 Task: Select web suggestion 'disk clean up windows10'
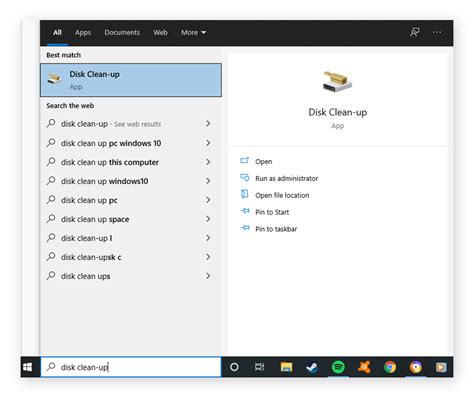tap(131, 181)
